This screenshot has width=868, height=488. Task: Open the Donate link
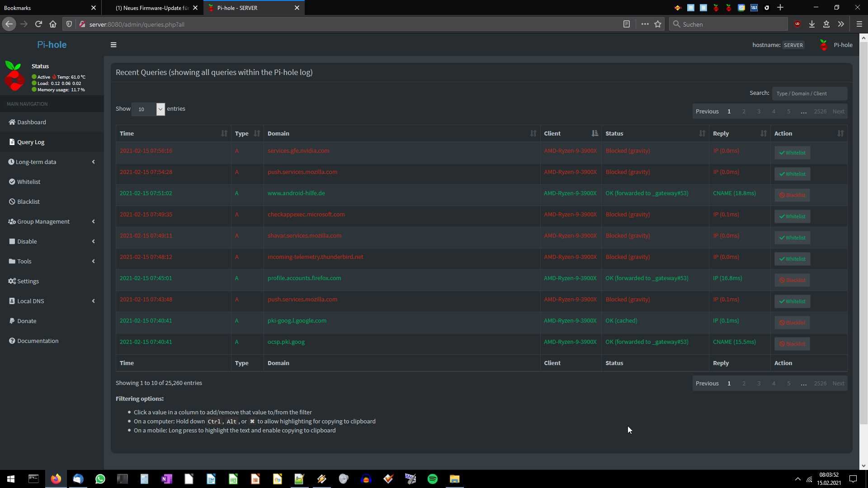[52, 321]
